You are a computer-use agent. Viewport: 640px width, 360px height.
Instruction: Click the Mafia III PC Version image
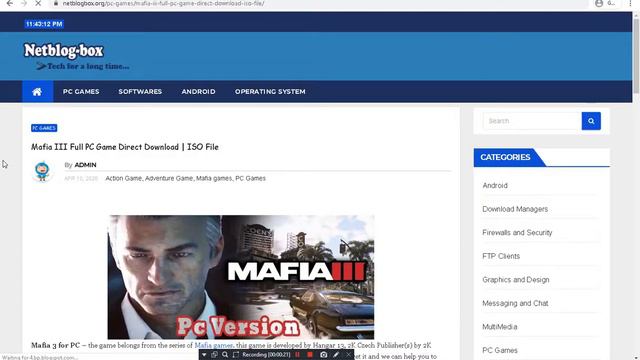click(241, 277)
